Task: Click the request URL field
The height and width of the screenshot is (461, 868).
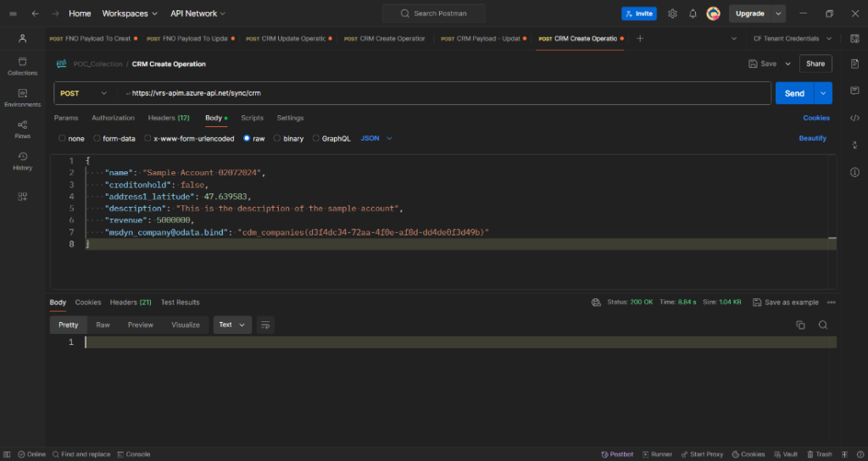Action: point(444,93)
